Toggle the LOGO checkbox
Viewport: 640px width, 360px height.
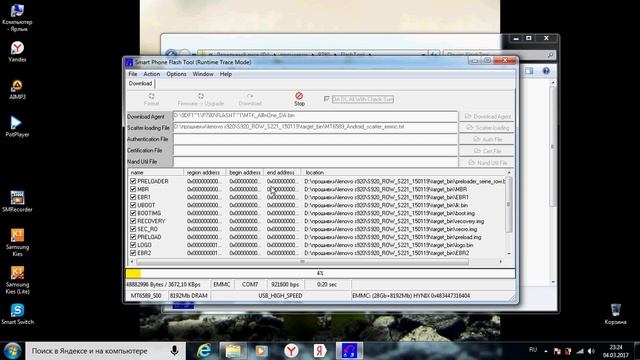click(133, 245)
